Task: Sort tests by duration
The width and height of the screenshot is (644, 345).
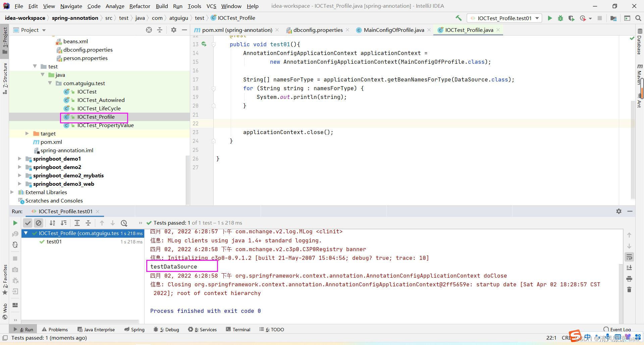Action: pos(64,223)
